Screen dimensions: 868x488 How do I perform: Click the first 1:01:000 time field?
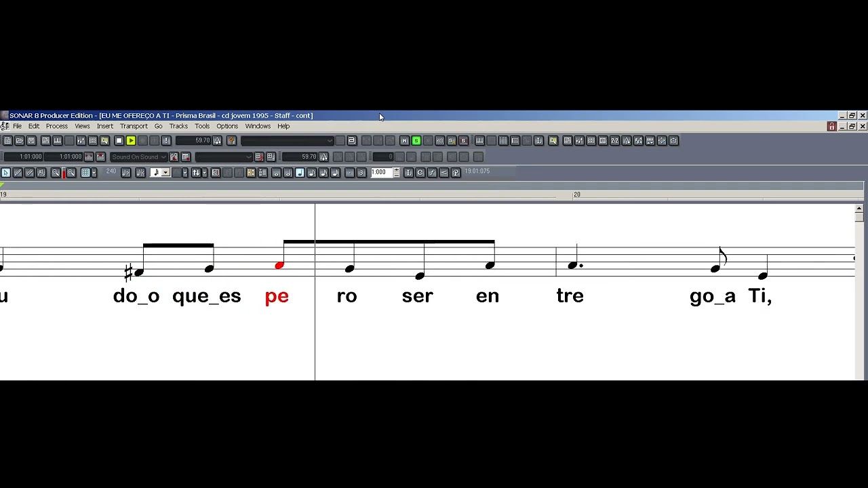pyautogui.click(x=24, y=157)
